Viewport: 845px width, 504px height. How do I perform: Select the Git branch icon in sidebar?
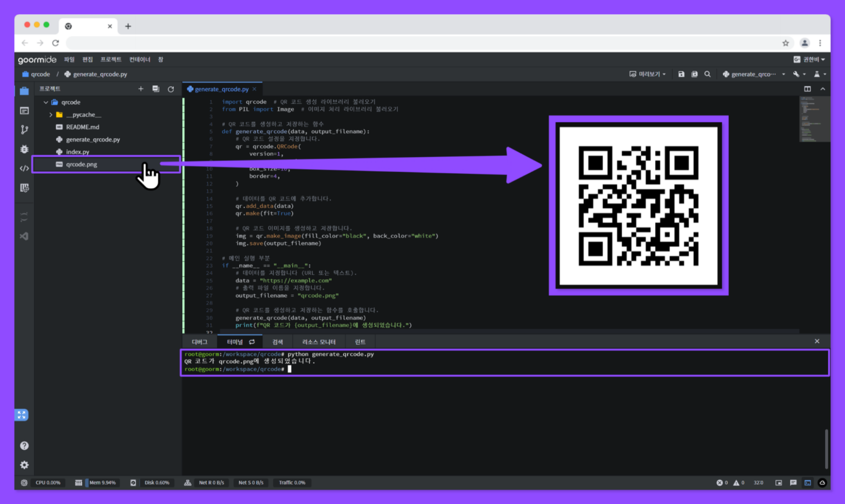click(x=24, y=129)
